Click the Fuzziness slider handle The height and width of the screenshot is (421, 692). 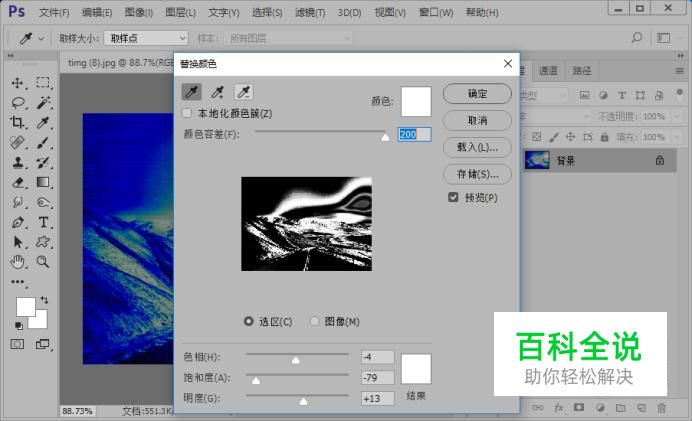385,137
